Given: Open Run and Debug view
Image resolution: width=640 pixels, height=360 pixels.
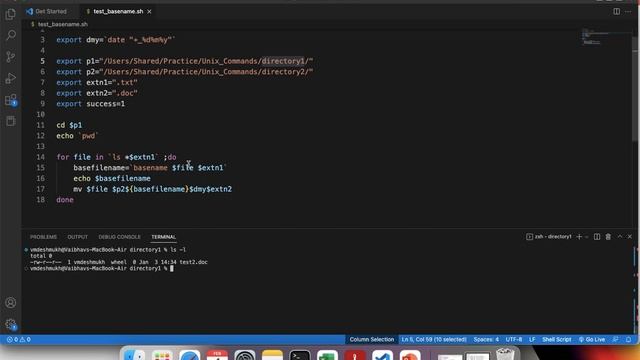Looking at the screenshot, I should [x=11, y=78].
